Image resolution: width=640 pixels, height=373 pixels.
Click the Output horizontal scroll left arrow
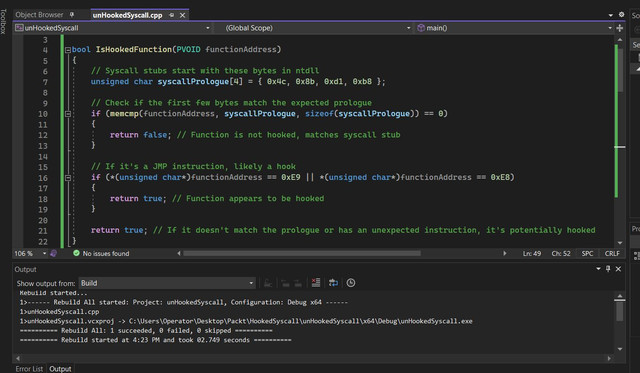(x=18, y=358)
